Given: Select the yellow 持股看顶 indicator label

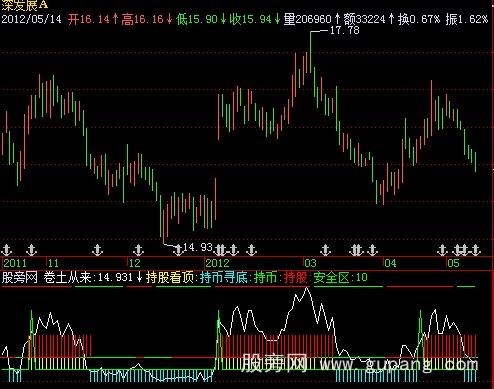Looking at the screenshot, I should pyautogui.click(x=170, y=277).
